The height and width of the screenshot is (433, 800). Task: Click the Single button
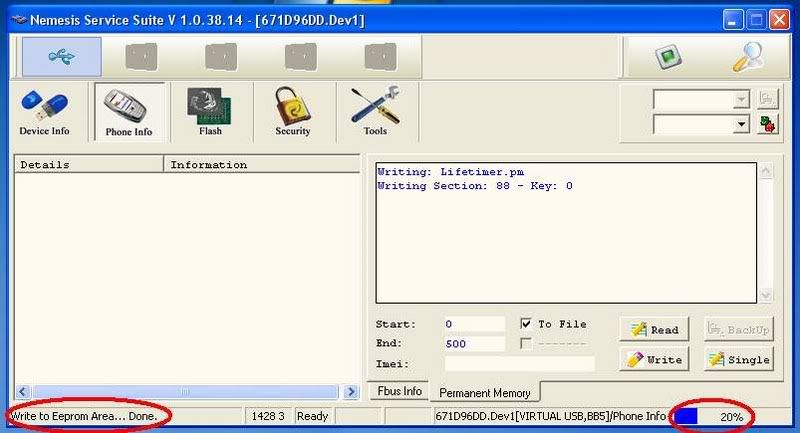point(739,360)
